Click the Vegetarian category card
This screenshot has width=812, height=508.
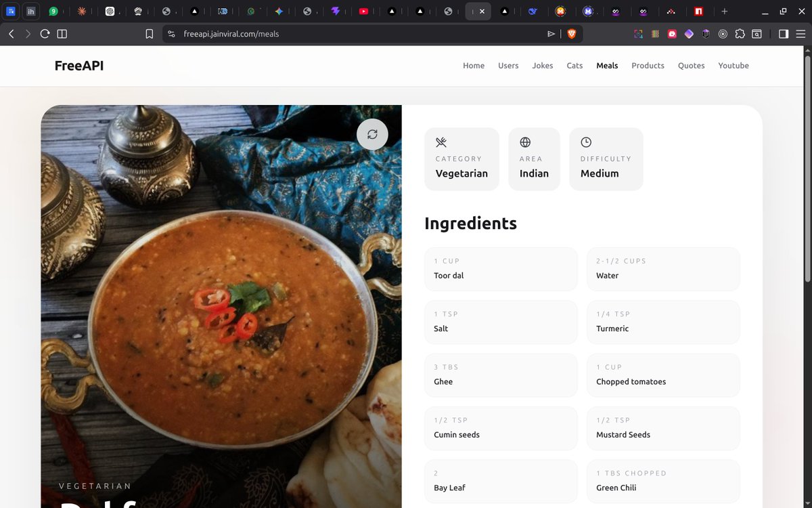pyautogui.click(x=461, y=159)
